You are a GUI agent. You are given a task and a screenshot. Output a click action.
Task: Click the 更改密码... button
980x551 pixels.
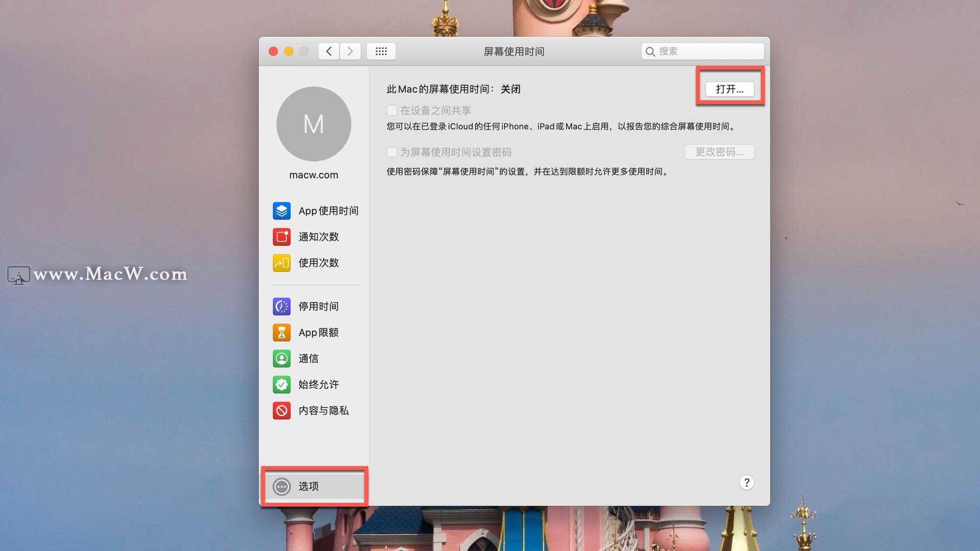(719, 152)
